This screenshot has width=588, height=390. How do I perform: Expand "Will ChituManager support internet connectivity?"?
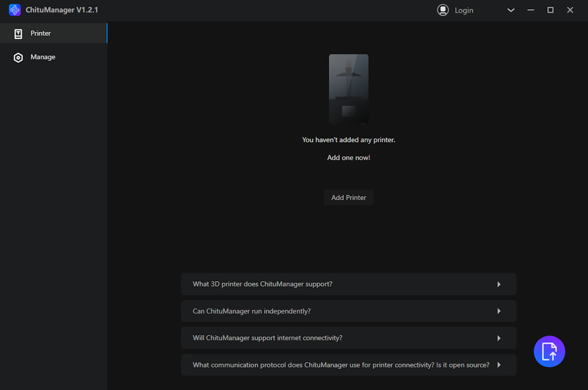point(348,338)
